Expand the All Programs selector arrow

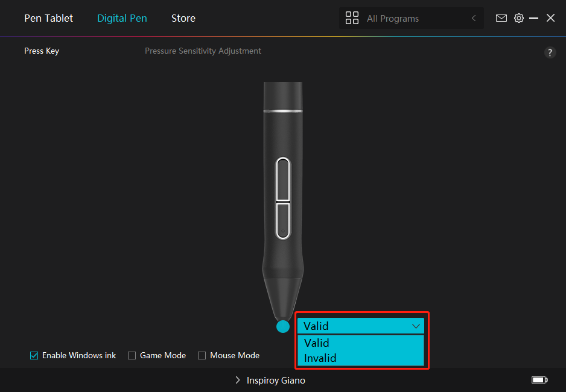(x=474, y=19)
